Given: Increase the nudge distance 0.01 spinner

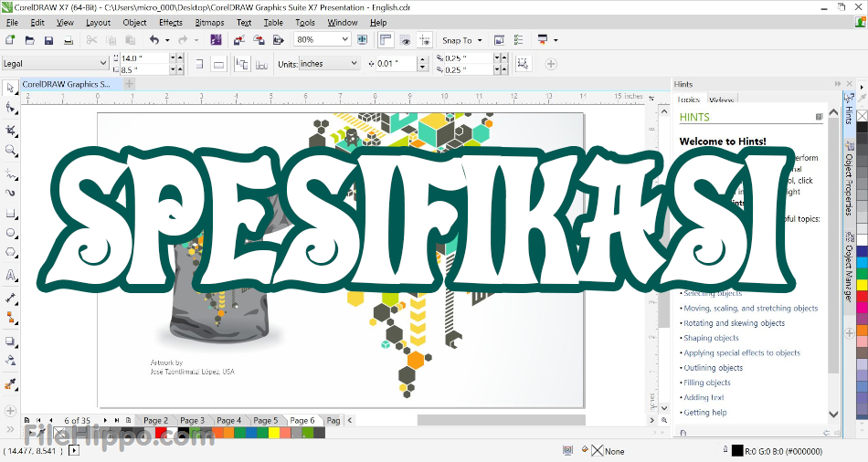Looking at the screenshot, I should [423, 59].
